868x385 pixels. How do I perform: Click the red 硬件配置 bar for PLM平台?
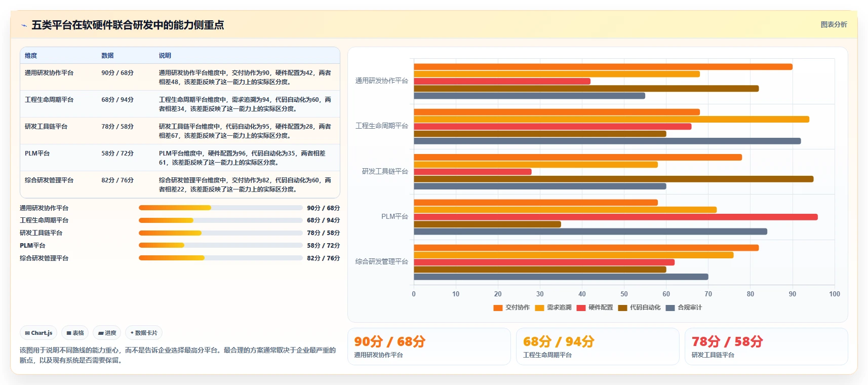[x=616, y=217]
